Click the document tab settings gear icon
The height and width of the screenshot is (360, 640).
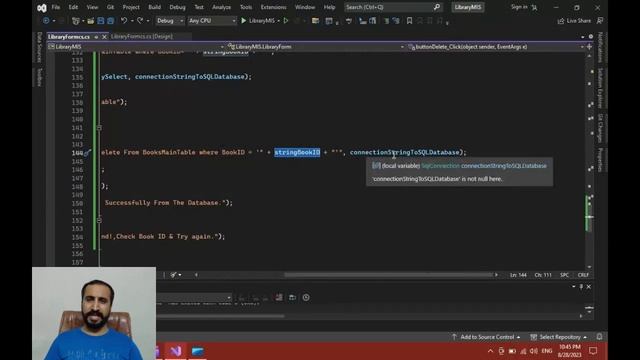(591, 37)
